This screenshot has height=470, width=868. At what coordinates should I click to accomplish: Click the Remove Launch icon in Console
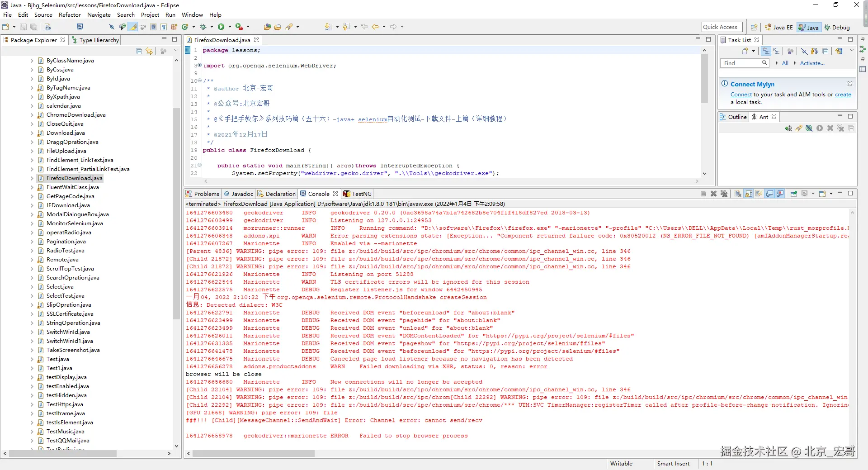click(713, 194)
